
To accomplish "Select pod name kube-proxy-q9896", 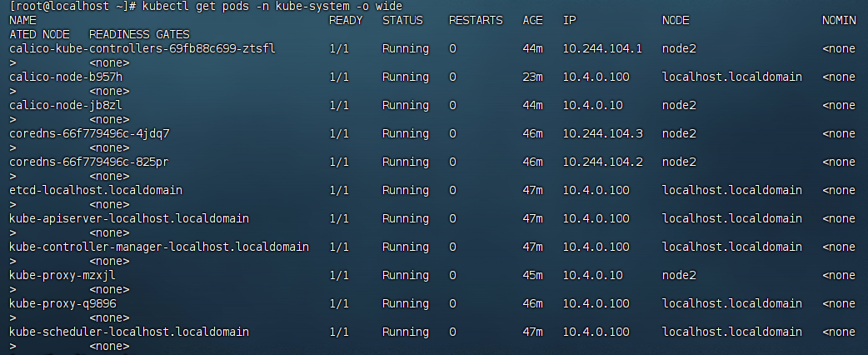I will tap(62, 304).
